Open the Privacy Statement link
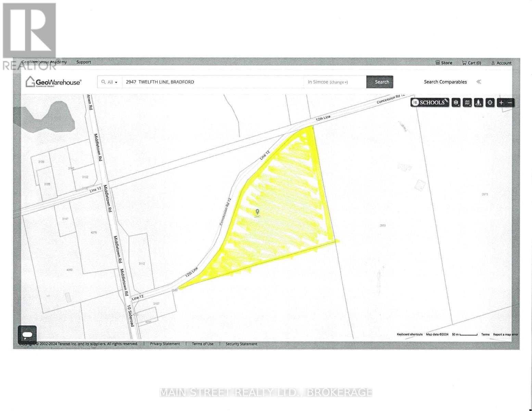The height and width of the screenshot is (411, 532). (x=165, y=344)
